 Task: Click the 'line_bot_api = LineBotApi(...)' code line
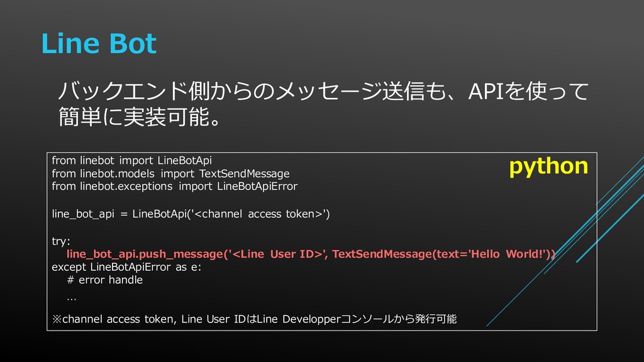tap(191, 214)
